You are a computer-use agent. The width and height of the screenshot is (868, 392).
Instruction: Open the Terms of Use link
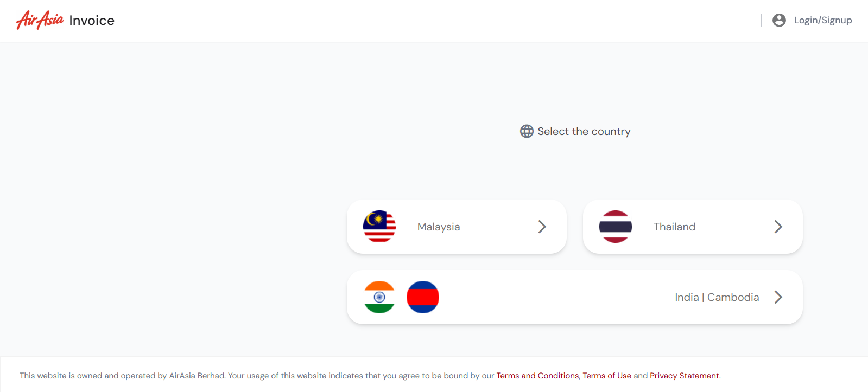607,375
